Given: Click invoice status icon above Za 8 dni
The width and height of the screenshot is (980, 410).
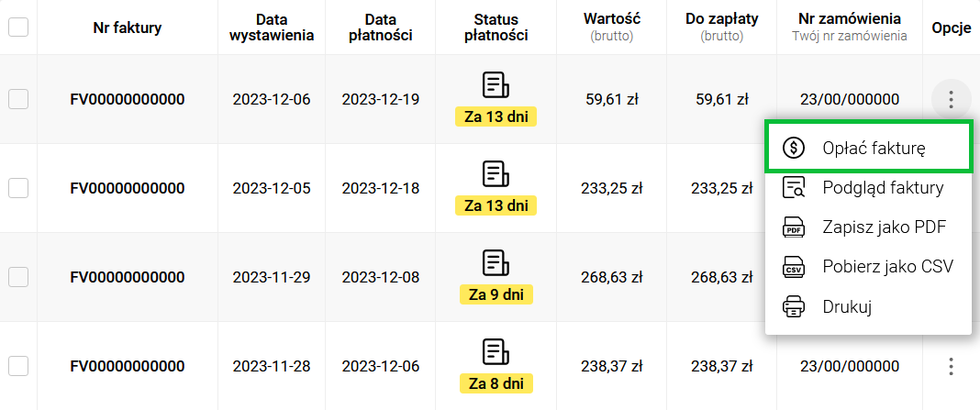Looking at the screenshot, I should [496, 351].
